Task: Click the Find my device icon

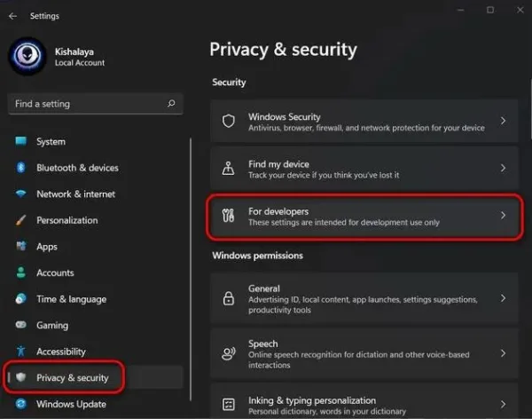Action: click(228, 168)
